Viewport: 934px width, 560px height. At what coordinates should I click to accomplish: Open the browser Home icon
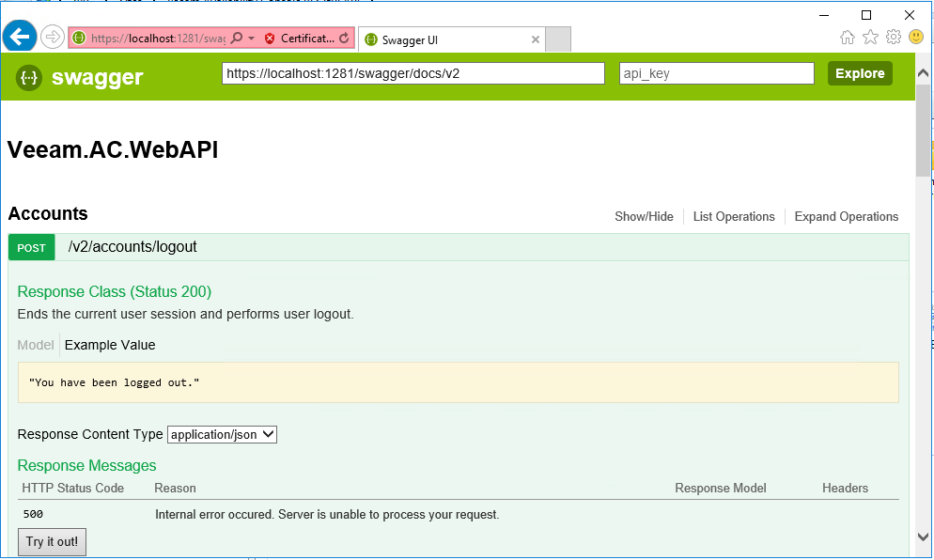847,38
